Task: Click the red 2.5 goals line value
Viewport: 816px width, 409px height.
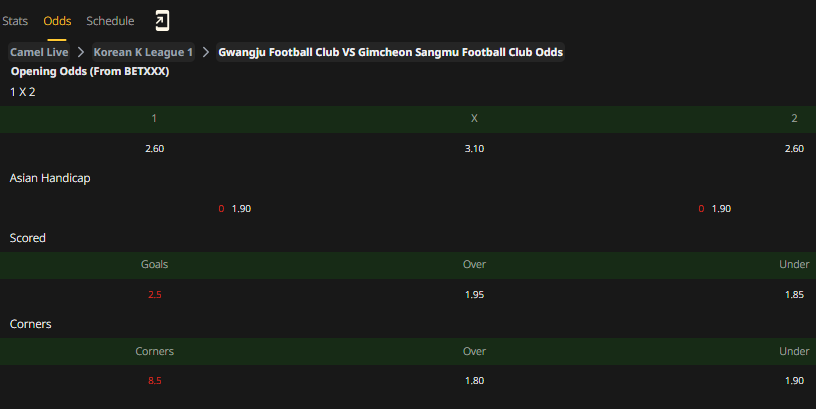Action: (155, 295)
